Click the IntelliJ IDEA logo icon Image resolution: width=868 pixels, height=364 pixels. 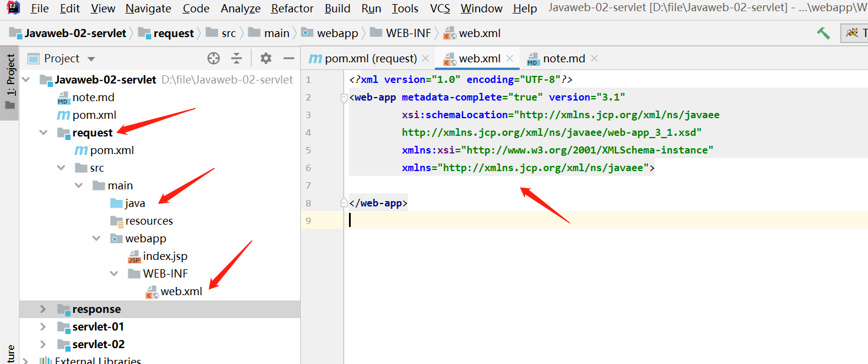point(14,8)
